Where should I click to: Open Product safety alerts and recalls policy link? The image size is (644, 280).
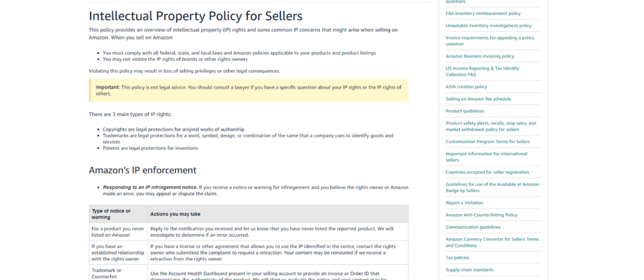coord(491,126)
